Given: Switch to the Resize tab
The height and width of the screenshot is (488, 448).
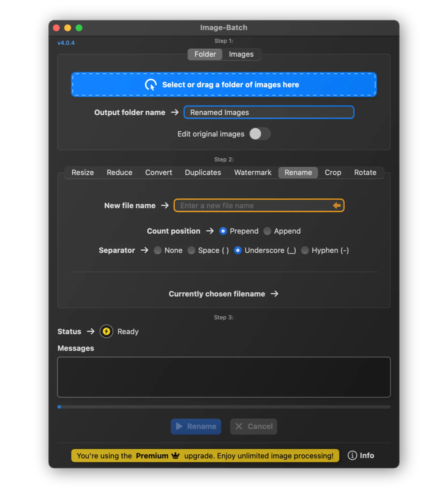Looking at the screenshot, I should [x=82, y=173].
